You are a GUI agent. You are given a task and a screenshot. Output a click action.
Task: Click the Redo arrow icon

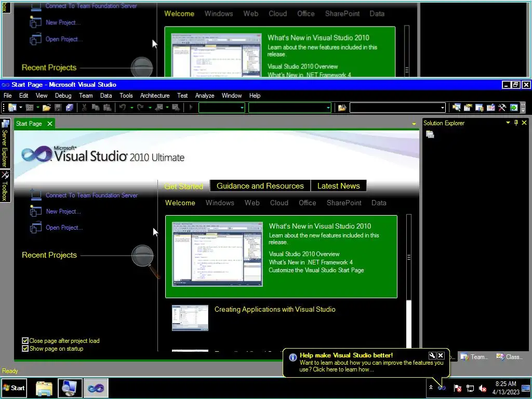[140, 108]
